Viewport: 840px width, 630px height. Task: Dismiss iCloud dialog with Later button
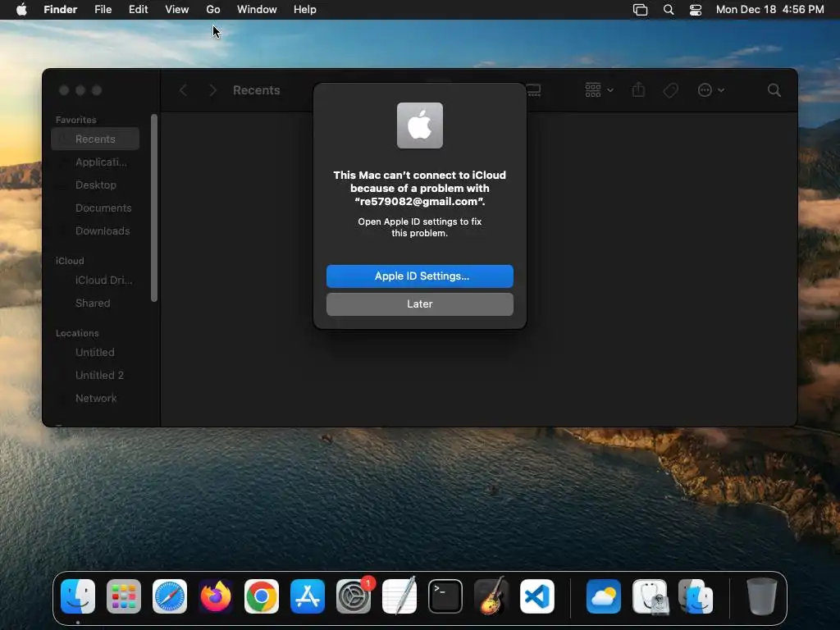(419, 304)
